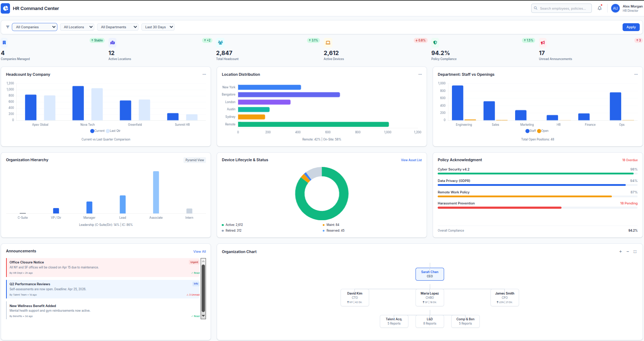
Task: Expand Organization Chart to fullscreen
Action: pos(635,252)
